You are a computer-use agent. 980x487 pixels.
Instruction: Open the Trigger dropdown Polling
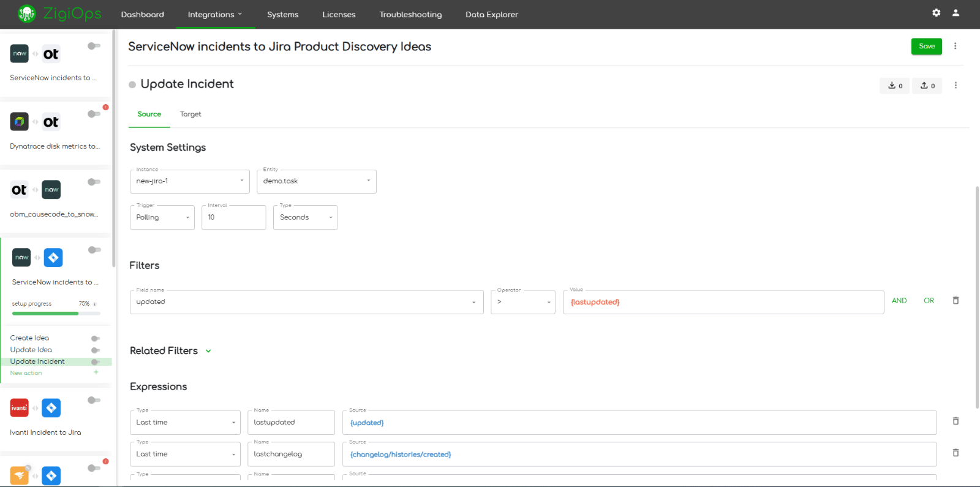pos(162,217)
